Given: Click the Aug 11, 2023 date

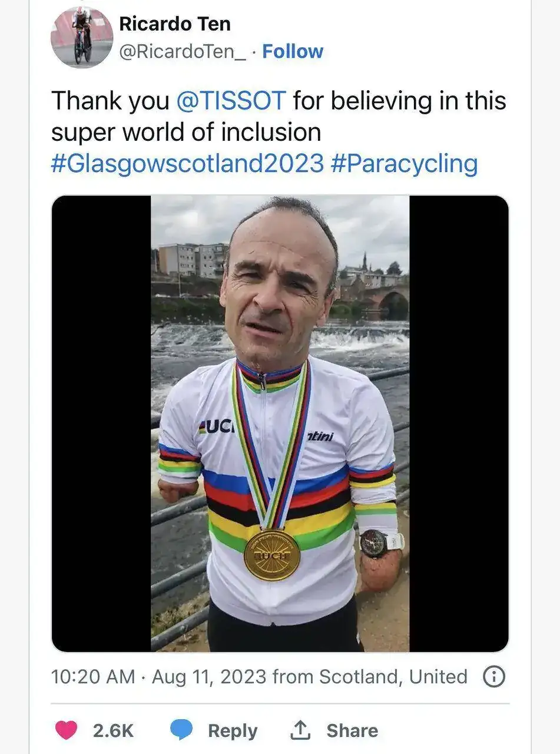Looking at the screenshot, I should 209,677.
